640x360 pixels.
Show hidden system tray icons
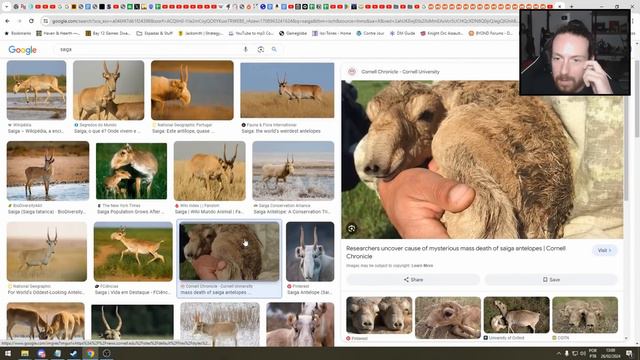coord(559,353)
